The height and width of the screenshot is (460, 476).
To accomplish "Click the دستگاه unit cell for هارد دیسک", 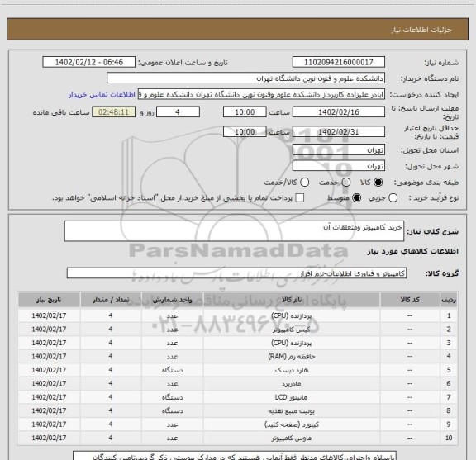I will [x=172, y=370].
